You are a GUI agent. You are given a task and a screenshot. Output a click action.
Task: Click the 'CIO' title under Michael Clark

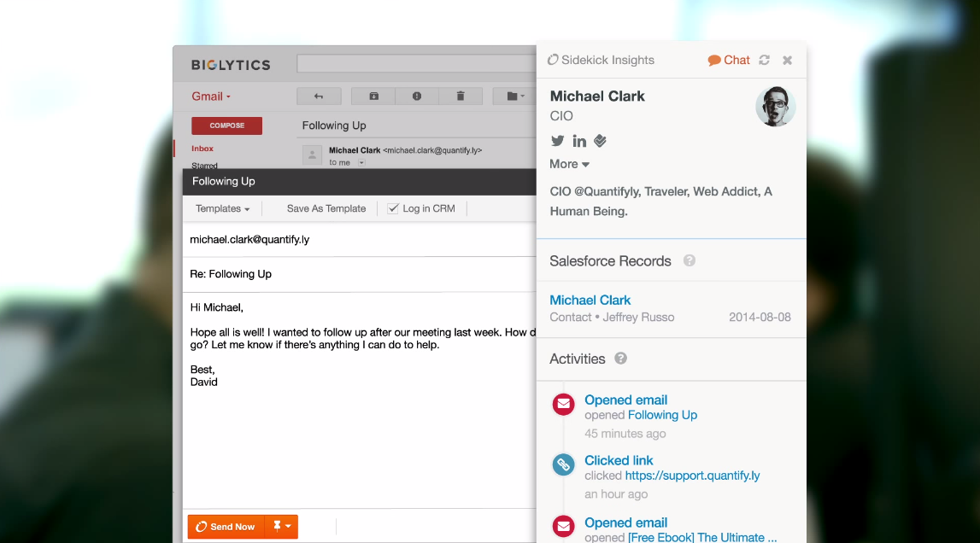tap(561, 115)
